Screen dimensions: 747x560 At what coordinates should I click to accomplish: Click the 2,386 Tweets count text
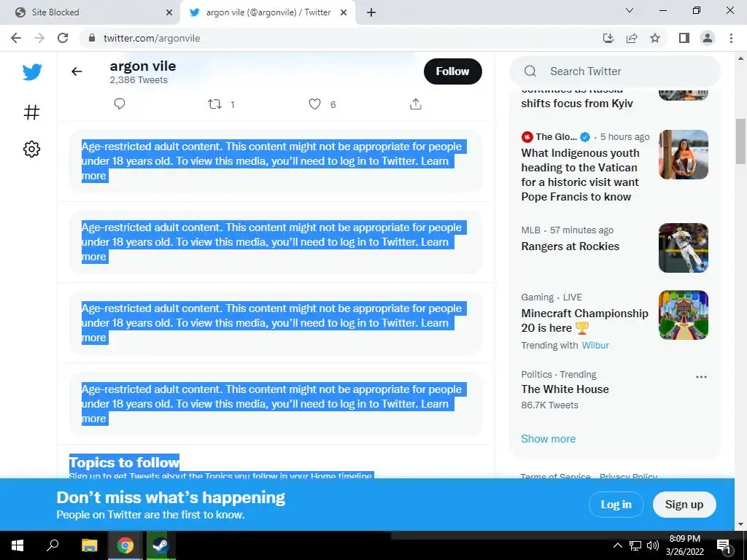139,80
